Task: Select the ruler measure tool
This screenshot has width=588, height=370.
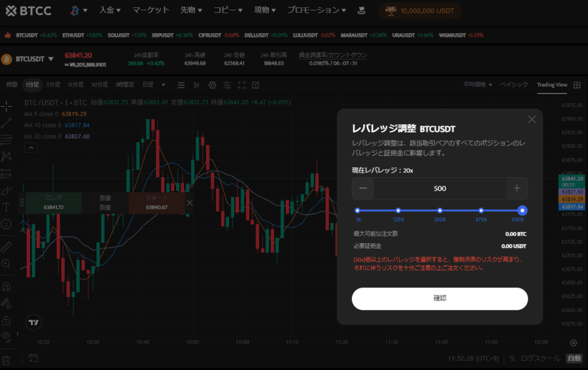Action: 6,246
